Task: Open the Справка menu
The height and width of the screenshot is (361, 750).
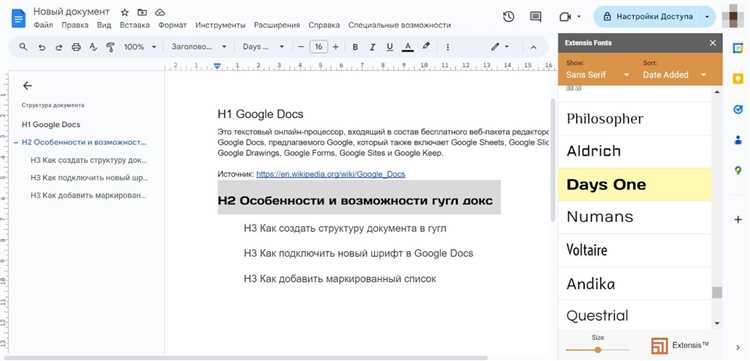Action: pyautogui.click(x=324, y=25)
